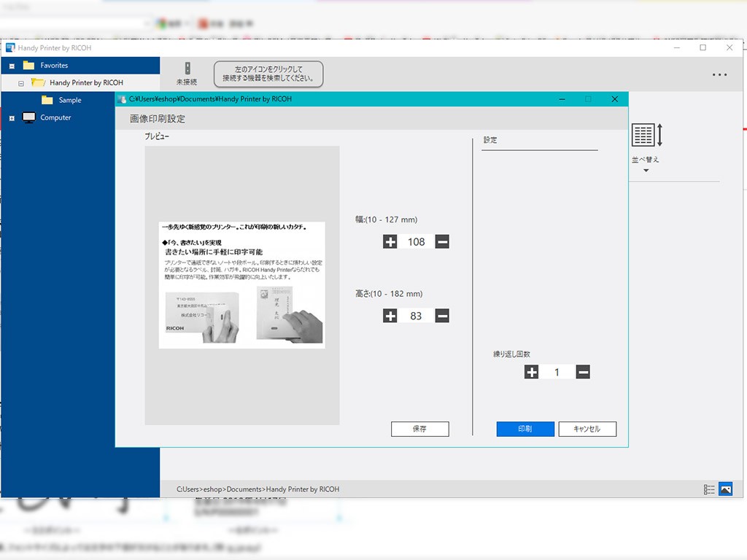
Task: Click the width value field showing 108
Action: pos(416,241)
